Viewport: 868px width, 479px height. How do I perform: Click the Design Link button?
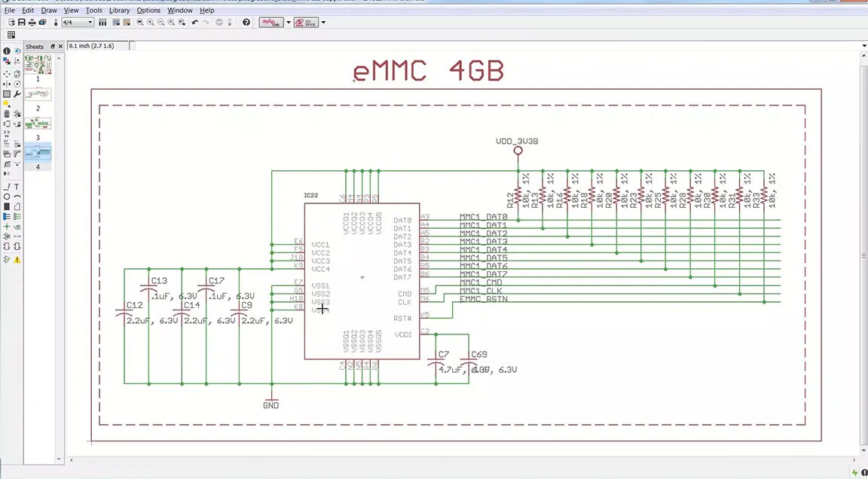point(270,22)
